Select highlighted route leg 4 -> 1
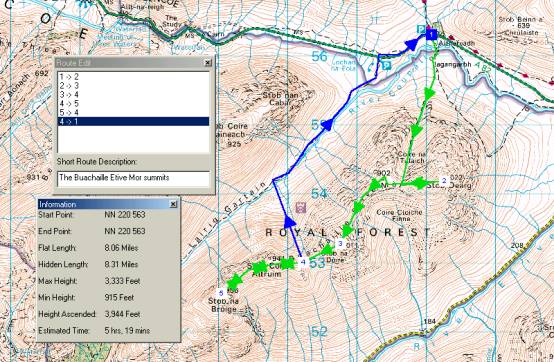Image resolution: width=554 pixels, height=362 pixels. pos(133,122)
